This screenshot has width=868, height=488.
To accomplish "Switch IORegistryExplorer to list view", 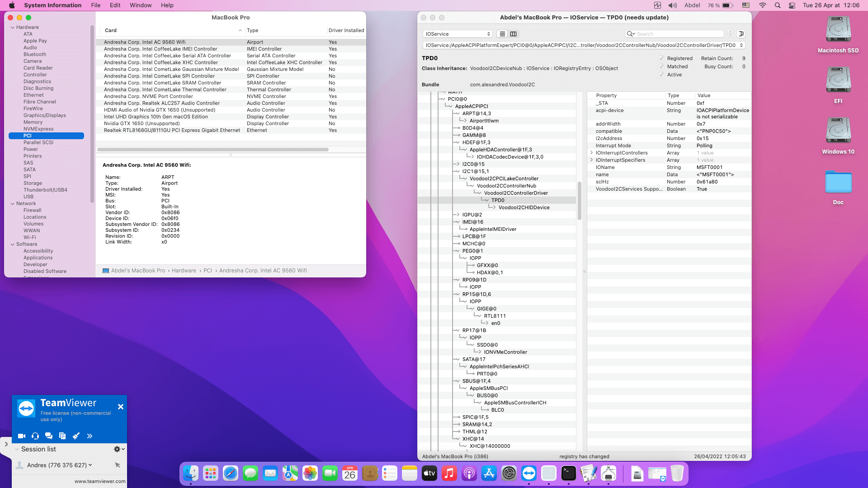I will pyautogui.click(x=502, y=34).
